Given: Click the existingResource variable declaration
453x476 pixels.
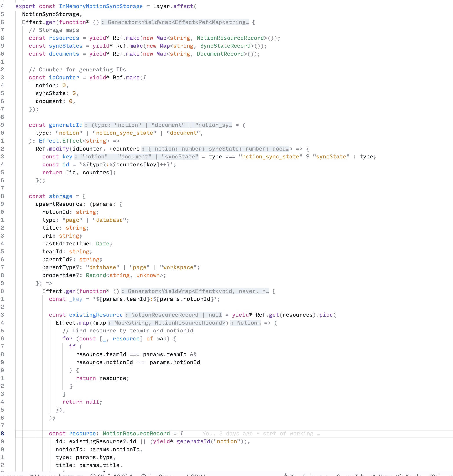Looking at the screenshot, I should 96,315.
